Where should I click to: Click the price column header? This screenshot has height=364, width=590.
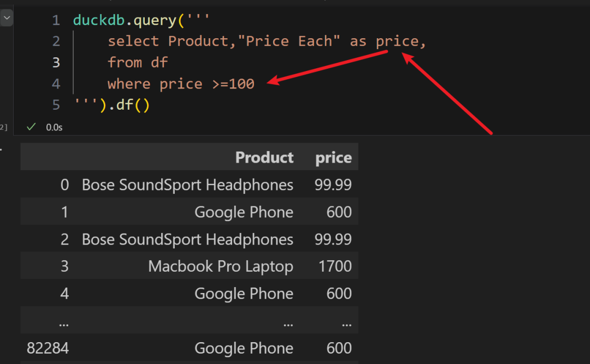(333, 158)
